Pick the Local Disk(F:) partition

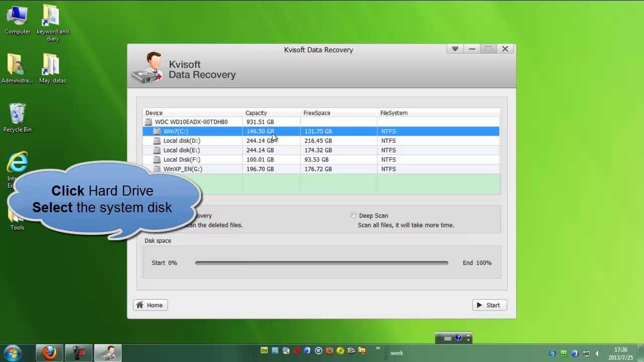[x=321, y=159]
